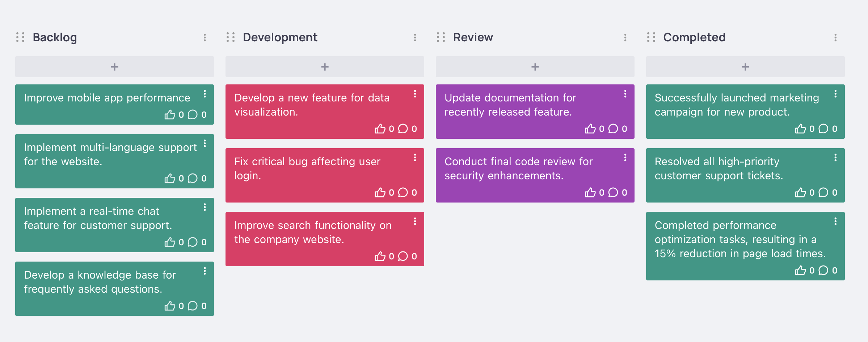Viewport: 868px width, 342px height.
Task: Click the thumbs-up on 'Conduct final code review' card
Action: 591,192
